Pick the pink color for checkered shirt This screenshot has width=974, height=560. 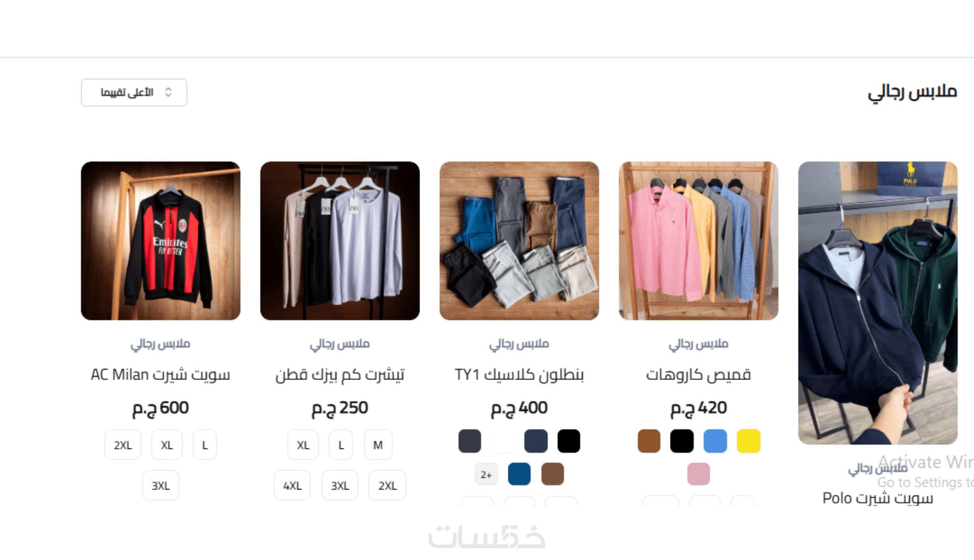pyautogui.click(x=698, y=474)
